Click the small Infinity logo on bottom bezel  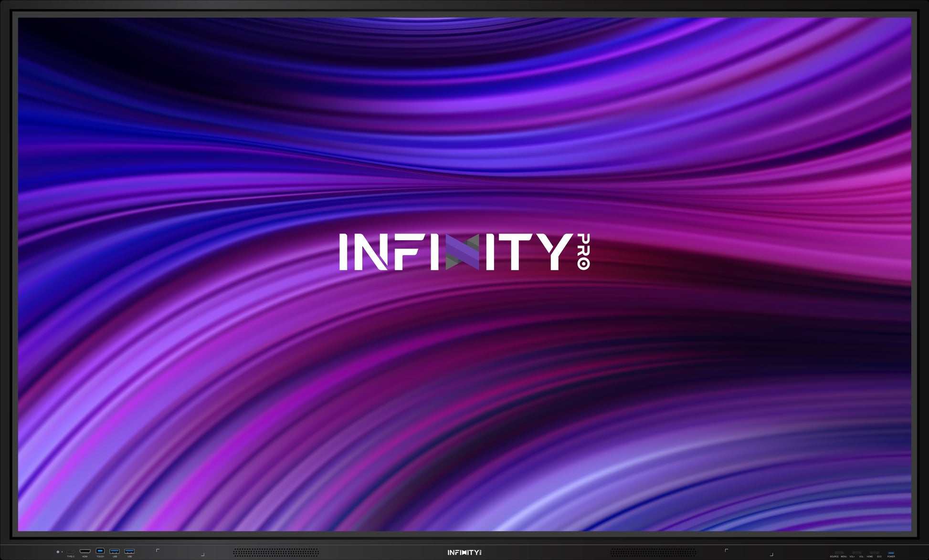pyautogui.click(x=464, y=552)
